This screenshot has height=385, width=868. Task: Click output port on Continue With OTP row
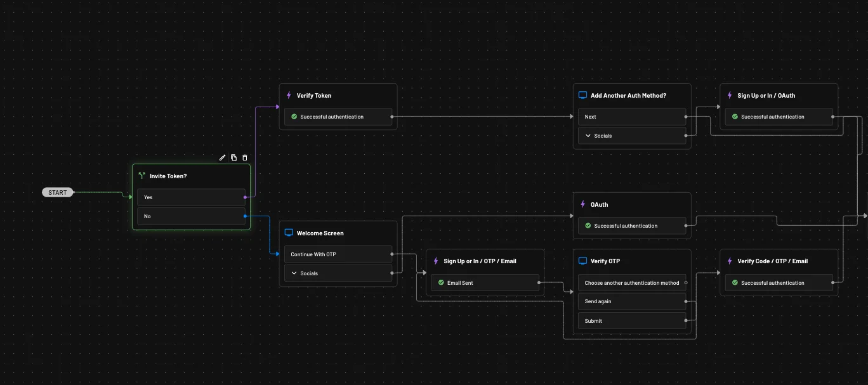tap(392, 254)
